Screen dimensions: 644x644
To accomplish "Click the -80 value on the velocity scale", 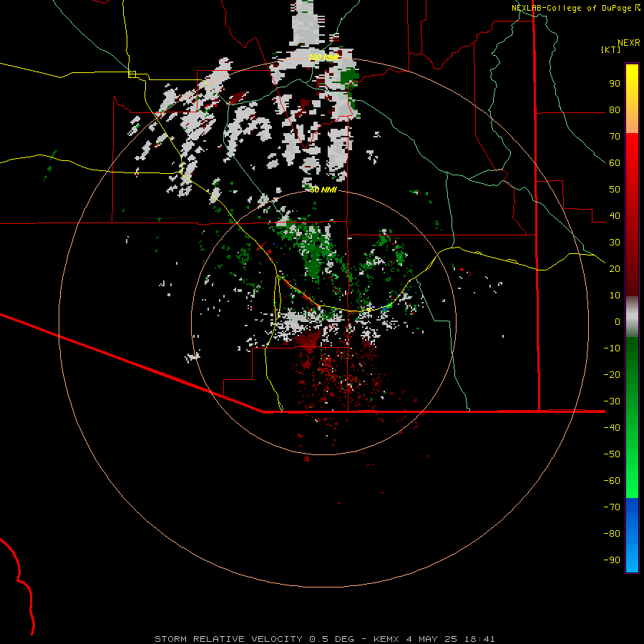I will (x=612, y=534).
